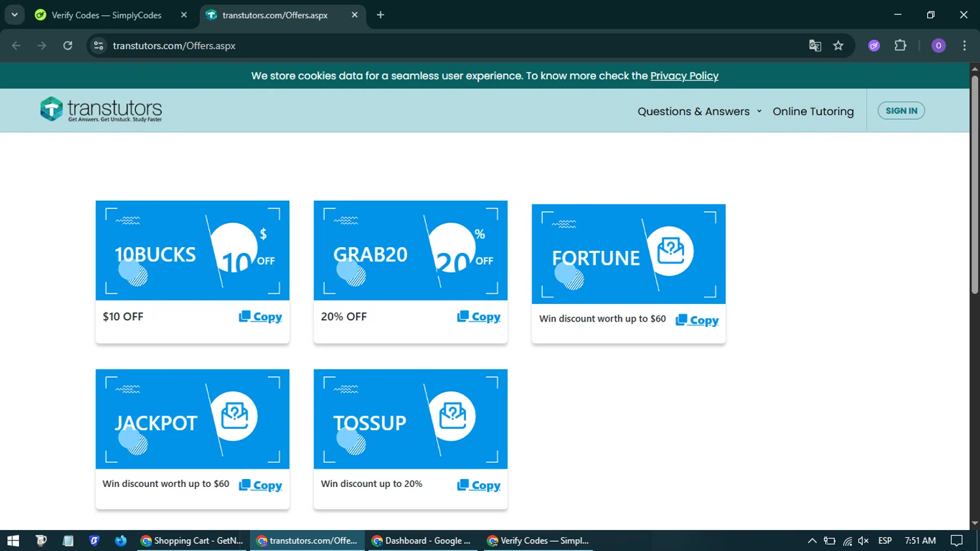This screenshot has height=551, width=980.
Task: Go back to previous page
Action: click(x=16, y=46)
